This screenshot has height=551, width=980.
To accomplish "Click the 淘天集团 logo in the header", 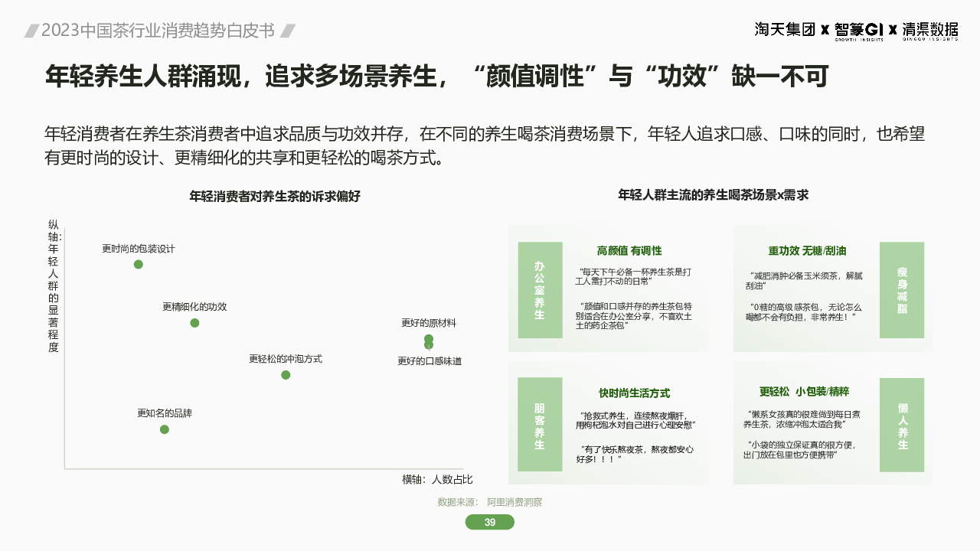I will [x=786, y=30].
